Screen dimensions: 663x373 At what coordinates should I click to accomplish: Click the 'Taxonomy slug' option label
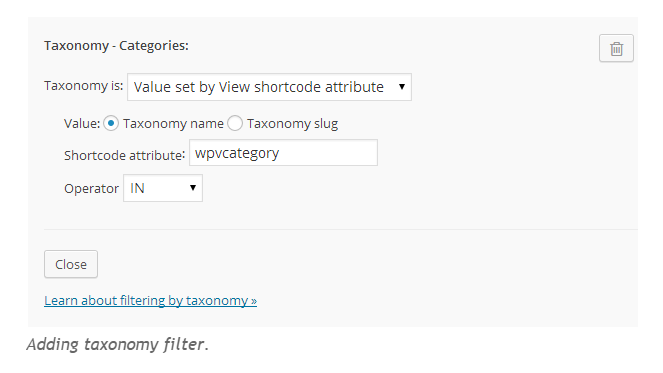point(292,123)
